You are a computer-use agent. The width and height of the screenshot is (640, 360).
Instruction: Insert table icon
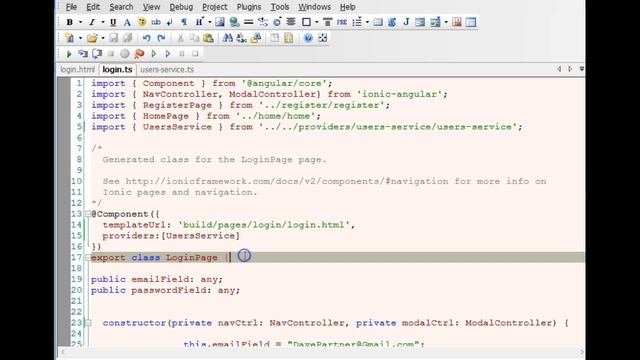378,22
